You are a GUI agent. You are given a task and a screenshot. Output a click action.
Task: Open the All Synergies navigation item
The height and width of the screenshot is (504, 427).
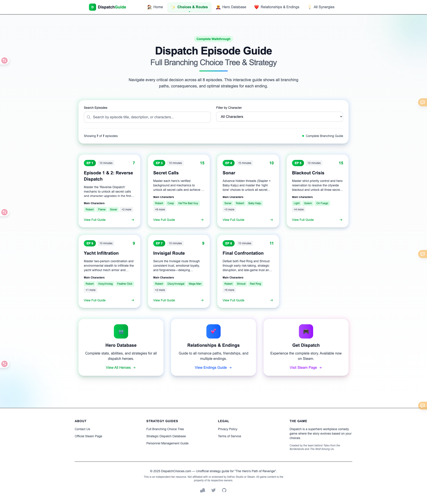321,7
